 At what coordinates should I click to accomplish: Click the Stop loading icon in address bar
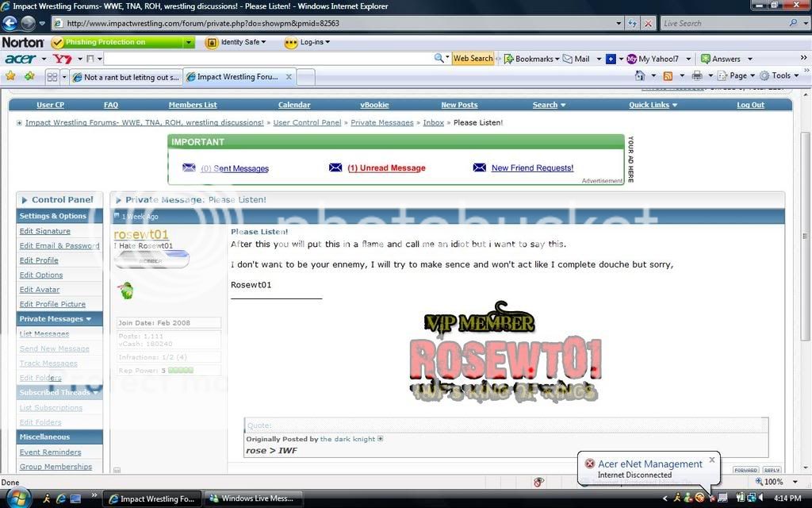coord(649,24)
